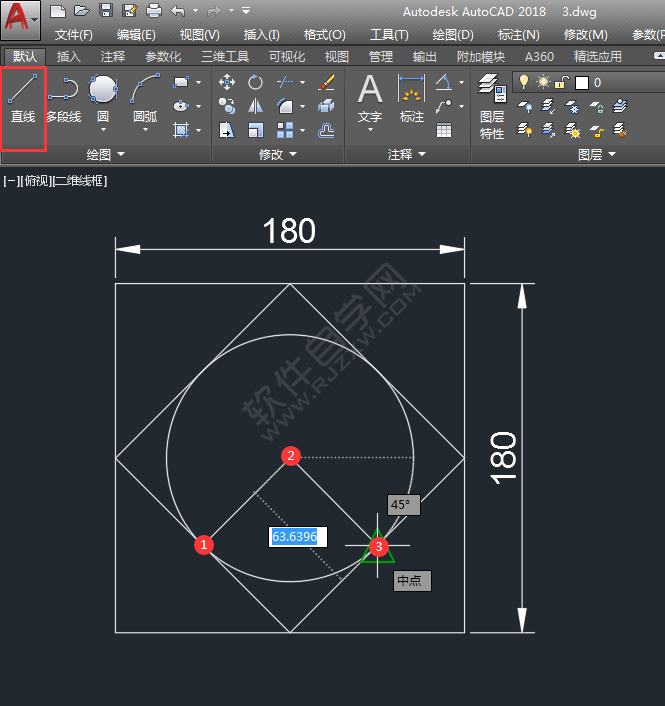Open the Circle (圆) dropdown arrow

click(103, 130)
